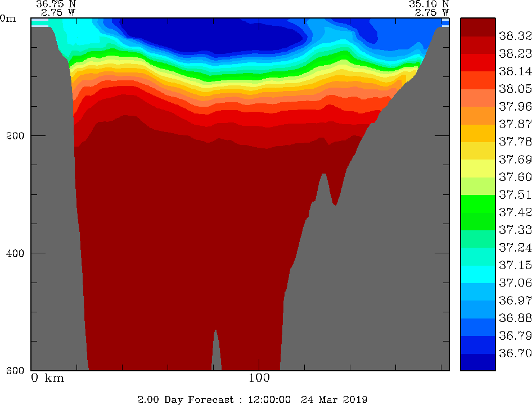The height and width of the screenshot is (405, 532).
Task: Click the yellow 37.69 colorbar swatch
Action: click(477, 151)
